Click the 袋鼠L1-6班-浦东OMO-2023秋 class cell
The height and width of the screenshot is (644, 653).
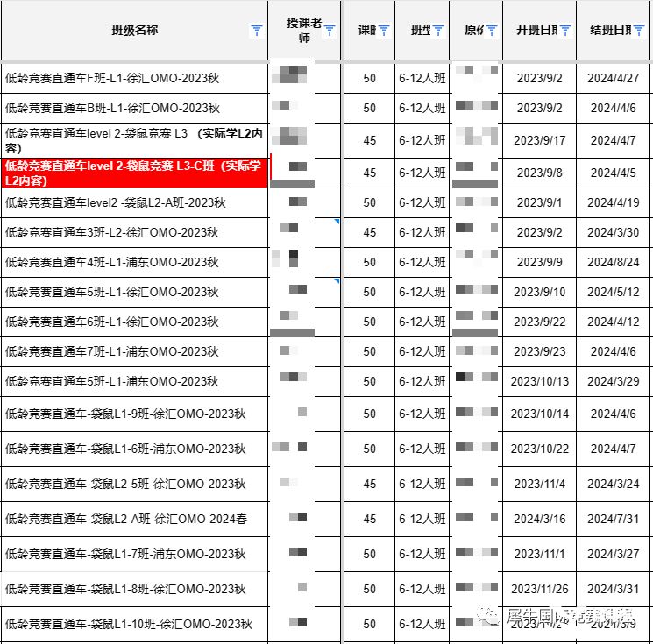125,449
